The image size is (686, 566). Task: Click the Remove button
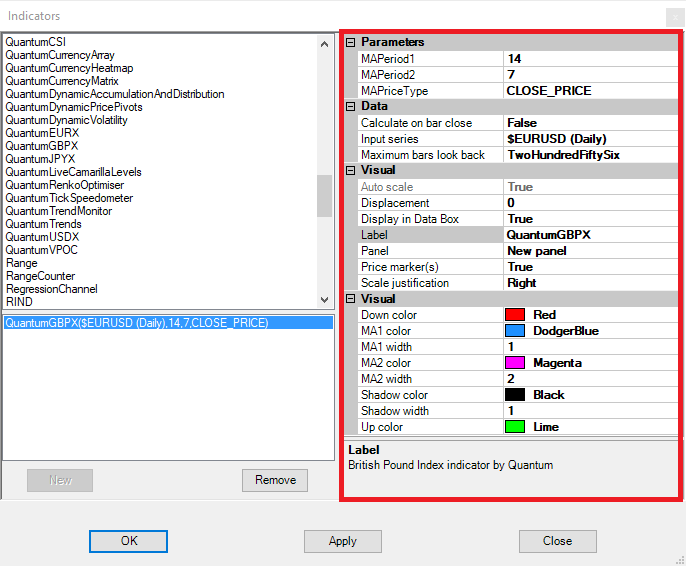click(275, 480)
